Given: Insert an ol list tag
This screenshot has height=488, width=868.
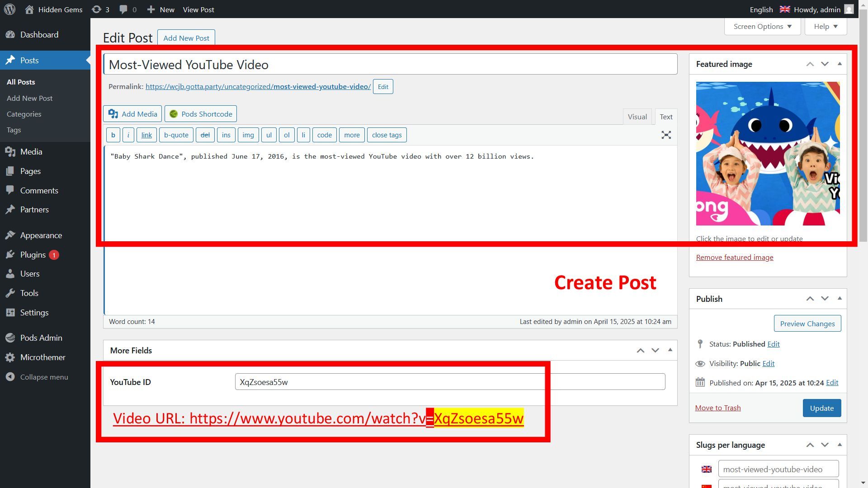Looking at the screenshot, I should point(287,135).
